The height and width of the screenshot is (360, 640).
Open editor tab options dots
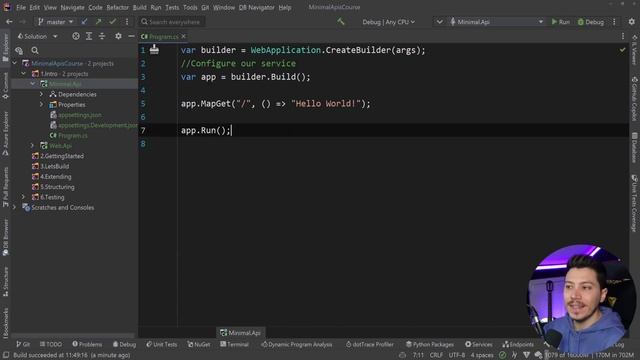[x=623, y=36]
